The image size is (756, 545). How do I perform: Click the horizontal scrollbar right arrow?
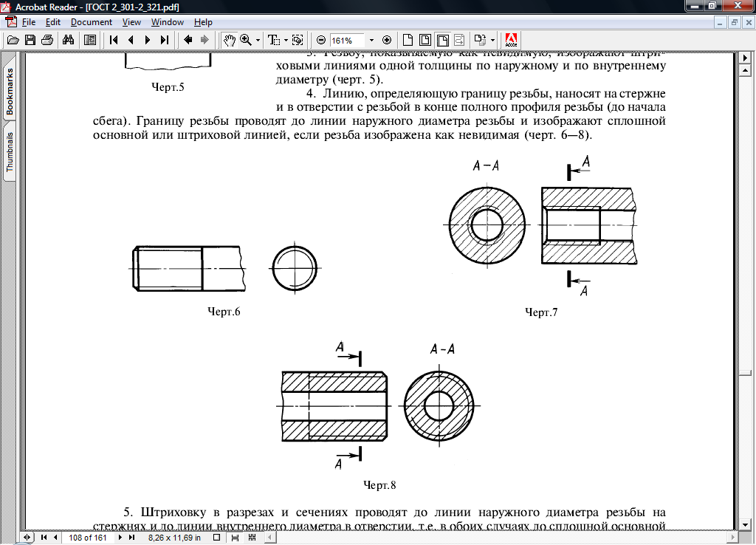[x=733, y=537]
